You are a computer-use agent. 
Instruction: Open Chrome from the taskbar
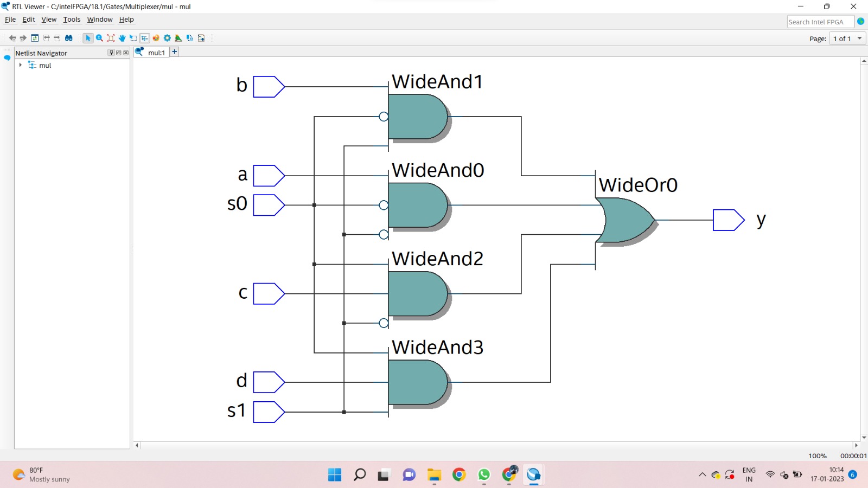[459, 475]
